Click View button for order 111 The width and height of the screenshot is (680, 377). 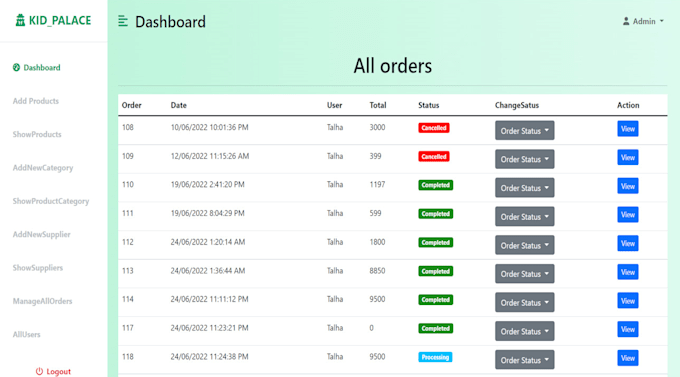coord(628,215)
